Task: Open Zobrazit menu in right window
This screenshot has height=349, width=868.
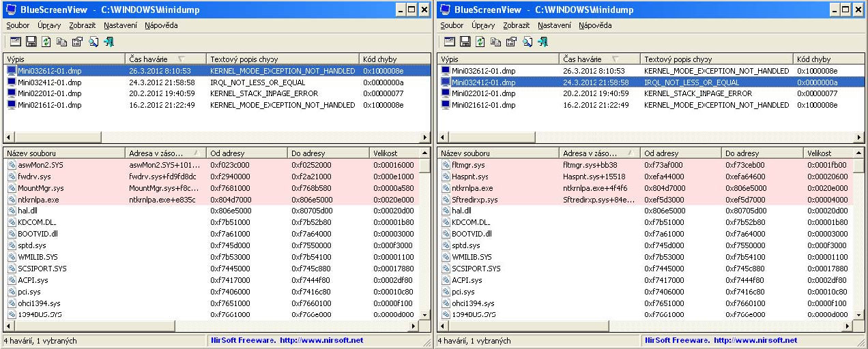Action: [x=516, y=25]
